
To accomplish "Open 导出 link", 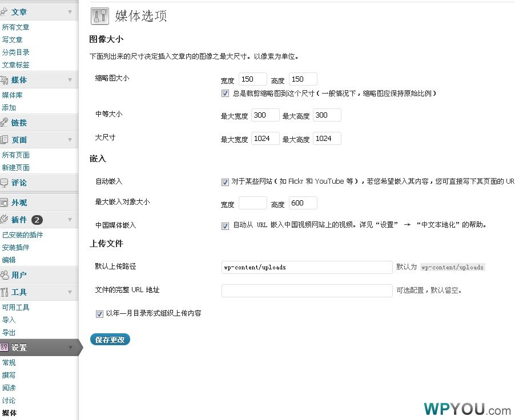I will click(9, 332).
